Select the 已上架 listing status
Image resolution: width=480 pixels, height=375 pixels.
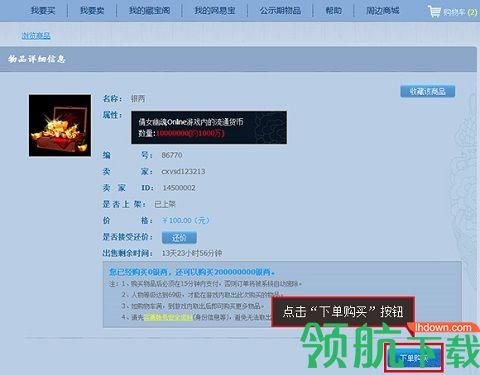[x=165, y=204]
